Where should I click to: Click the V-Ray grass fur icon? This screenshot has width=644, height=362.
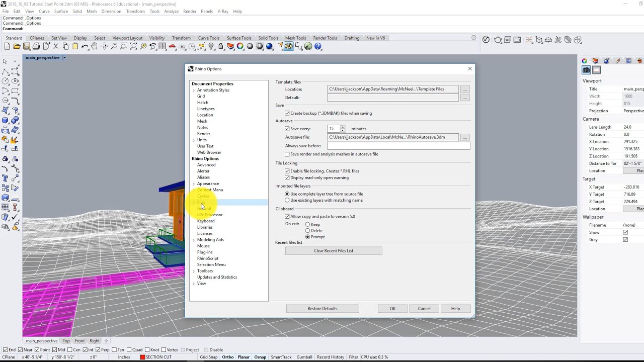pyautogui.click(x=558, y=40)
